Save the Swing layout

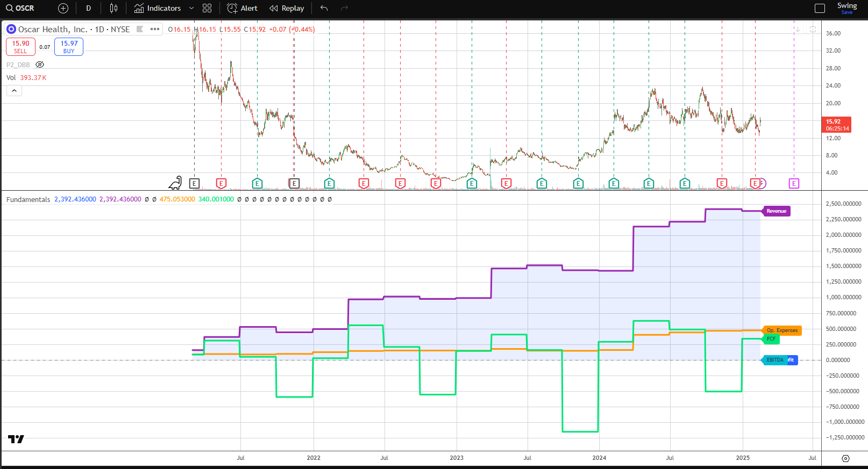coord(847,12)
